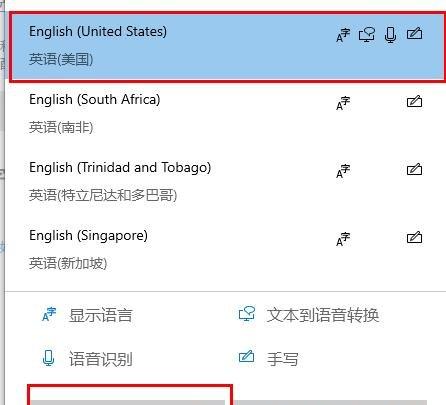
Task: Click the gray button at bottom right
Action: (331, 402)
